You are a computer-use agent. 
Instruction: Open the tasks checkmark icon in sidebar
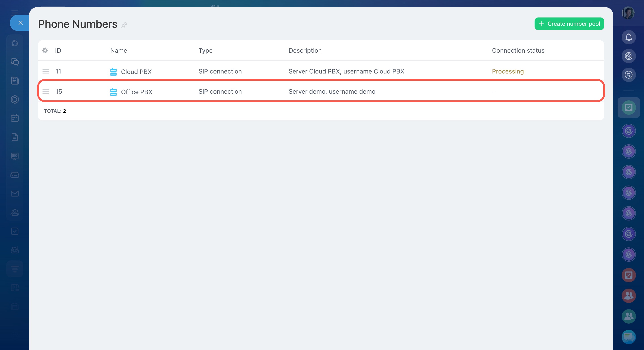coord(15,231)
